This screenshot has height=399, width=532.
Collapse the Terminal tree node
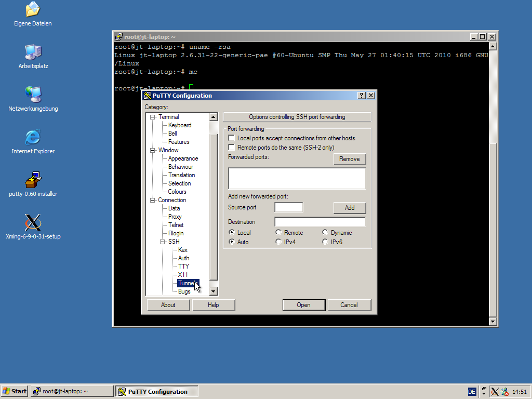(x=153, y=117)
